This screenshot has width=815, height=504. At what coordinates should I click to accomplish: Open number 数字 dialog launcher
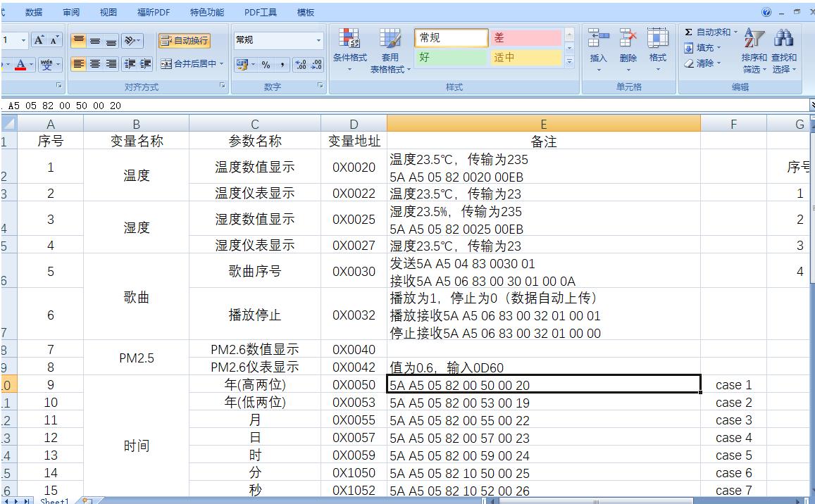pos(321,85)
